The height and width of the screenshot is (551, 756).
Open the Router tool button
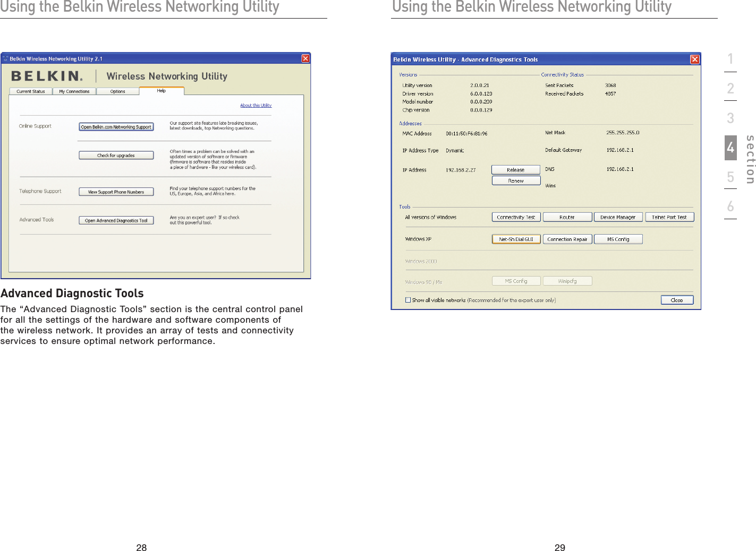point(567,217)
